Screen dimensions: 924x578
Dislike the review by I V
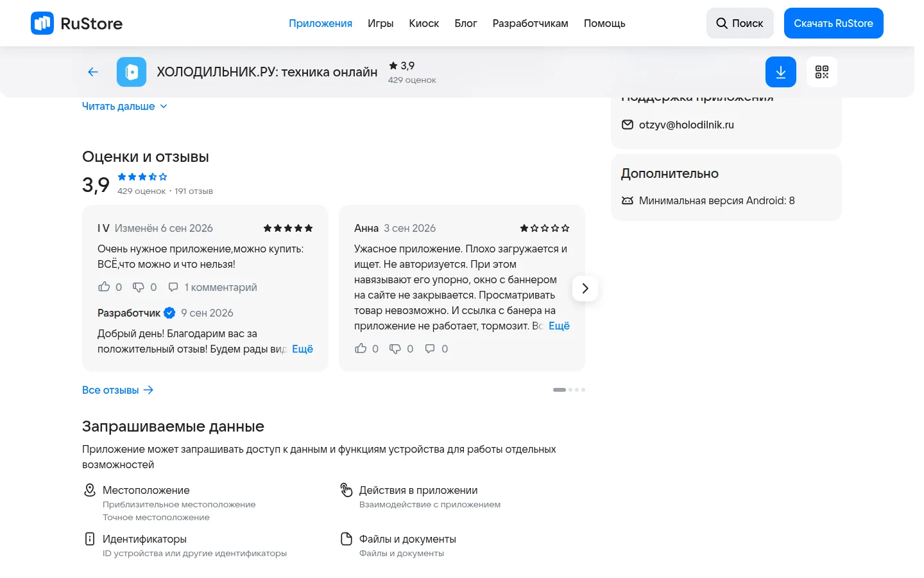click(x=139, y=287)
